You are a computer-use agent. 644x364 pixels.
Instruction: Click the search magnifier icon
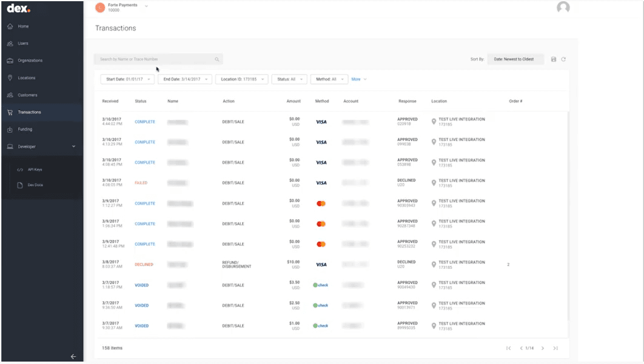(216, 59)
